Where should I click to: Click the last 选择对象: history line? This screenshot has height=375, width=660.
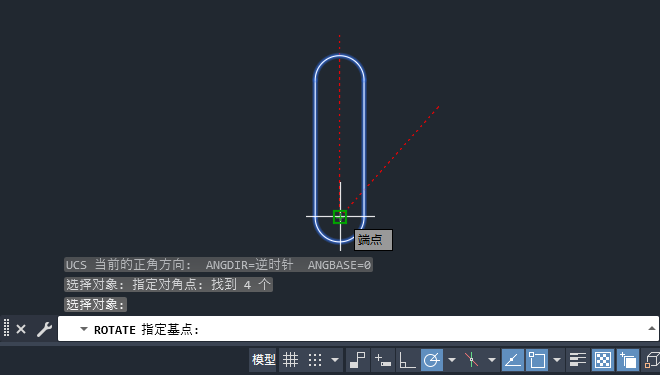(x=96, y=304)
